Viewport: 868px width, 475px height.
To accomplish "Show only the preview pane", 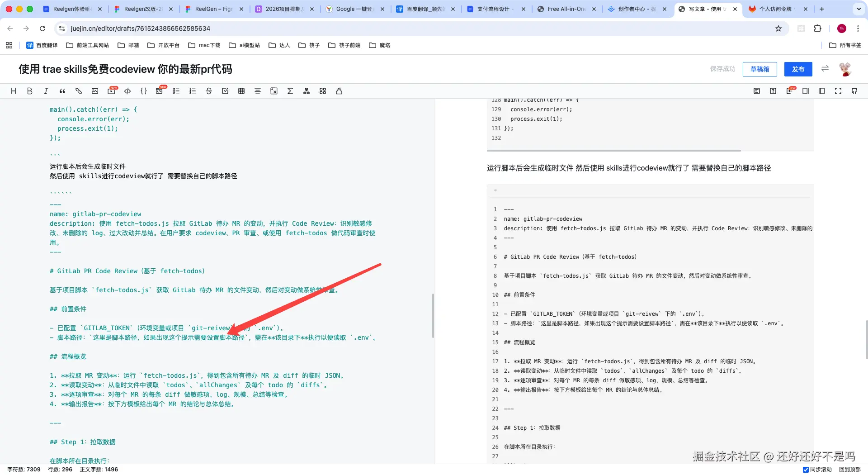I will [822, 91].
